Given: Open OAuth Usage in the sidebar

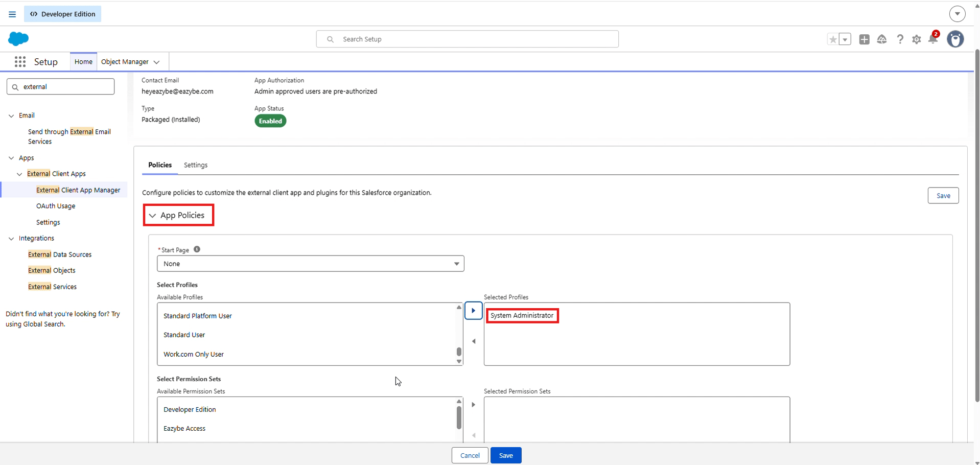Looking at the screenshot, I should coord(56,206).
